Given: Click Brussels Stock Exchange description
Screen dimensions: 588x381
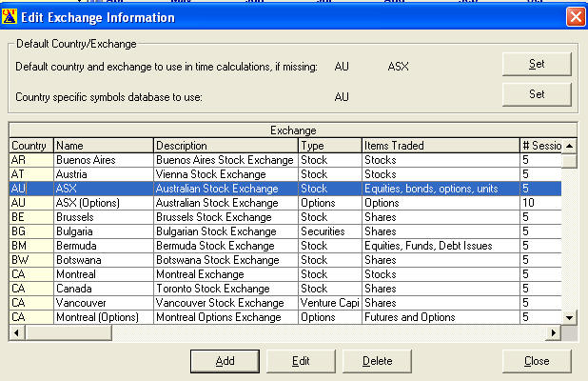Looking at the screenshot, I should coord(225,217).
